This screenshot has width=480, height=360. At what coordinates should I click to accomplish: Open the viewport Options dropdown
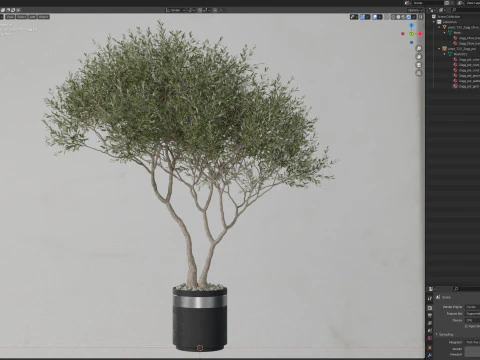(x=415, y=10)
